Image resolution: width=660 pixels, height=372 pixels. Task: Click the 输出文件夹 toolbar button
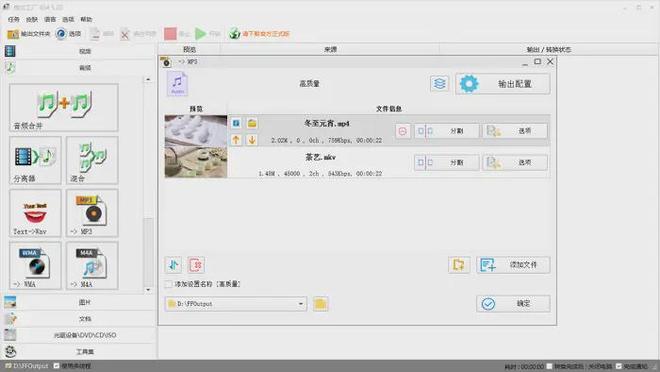pos(29,34)
